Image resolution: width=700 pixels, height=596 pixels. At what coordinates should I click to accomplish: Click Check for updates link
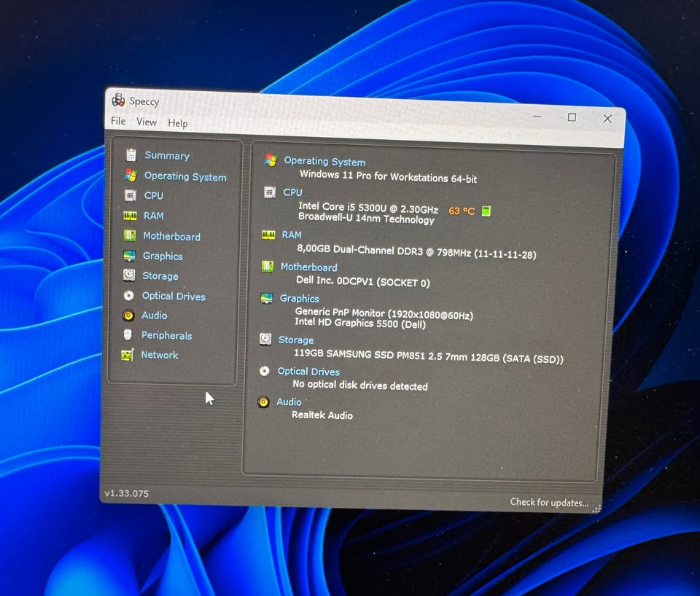(x=549, y=502)
